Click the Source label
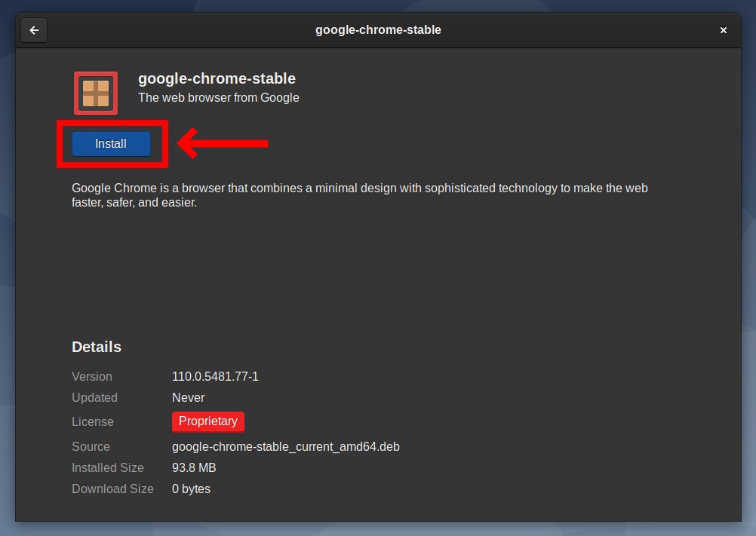Image resolution: width=756 pixels, height=536 pixels. click(x=91, y=447)
